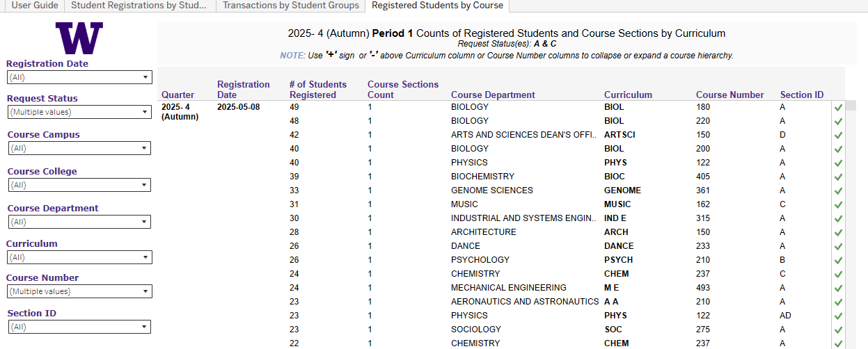Select the MECHANICAL ENGINEERING department cell
868x349 pixels.
click(509, 288)
